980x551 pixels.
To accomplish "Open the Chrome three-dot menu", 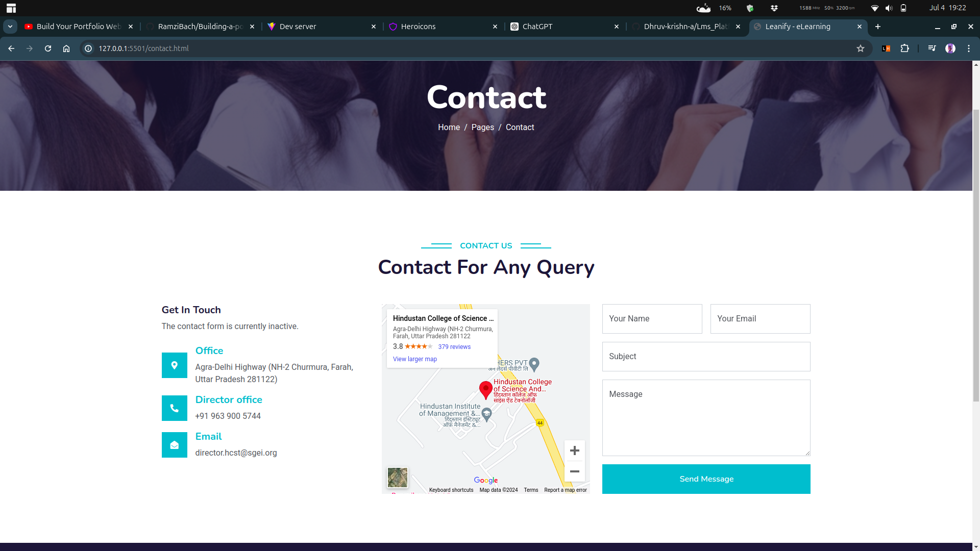I will pos(969,48).
